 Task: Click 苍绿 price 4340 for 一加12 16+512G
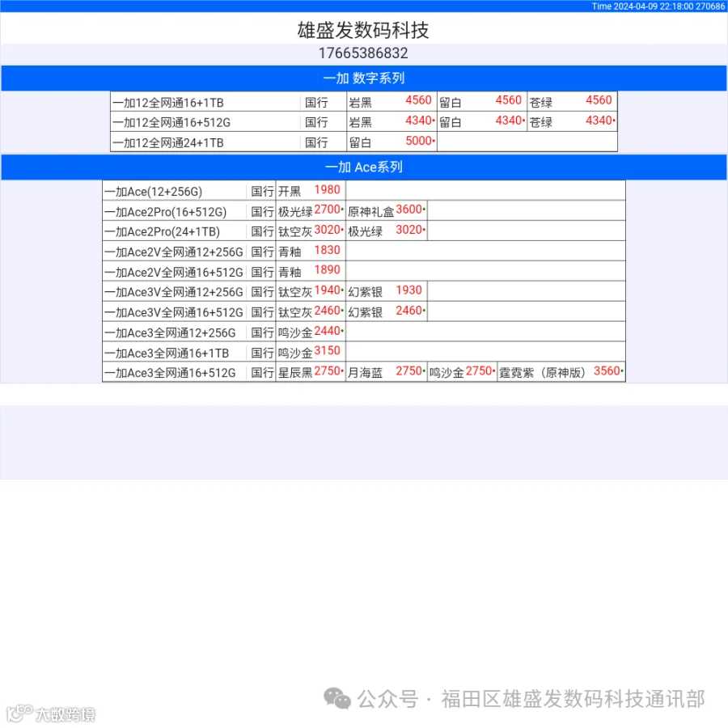pos(599,121)
